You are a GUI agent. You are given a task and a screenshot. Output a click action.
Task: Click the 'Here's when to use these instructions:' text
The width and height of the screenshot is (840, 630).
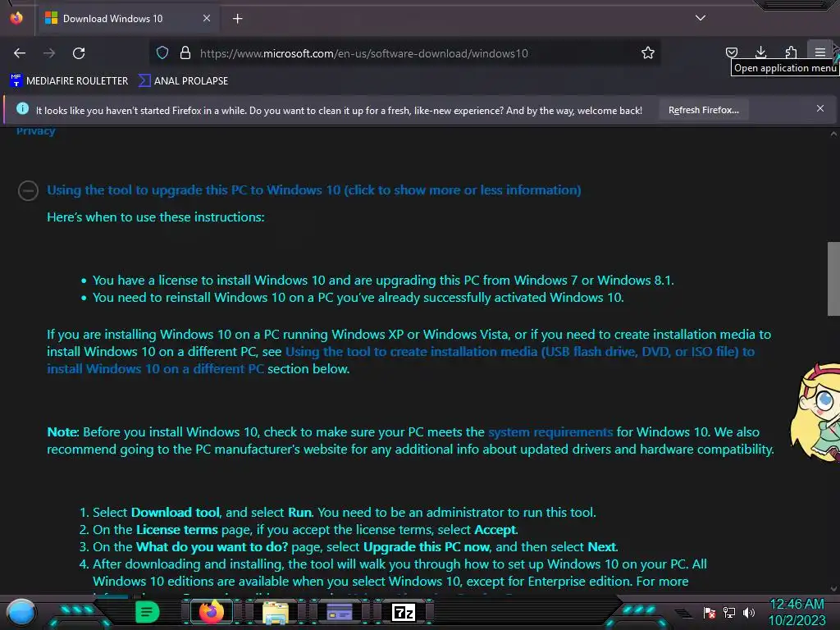156,217
